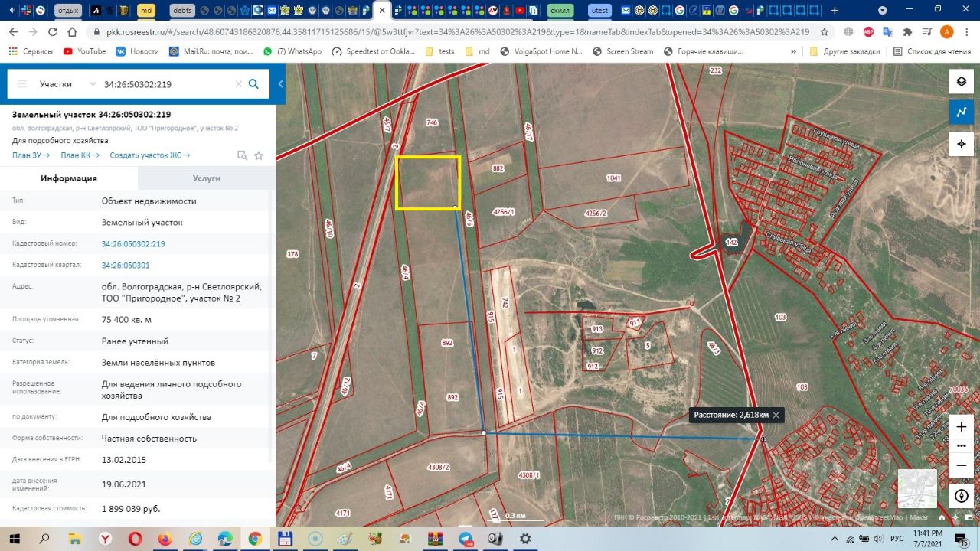Open the Другие закладки folder

tap(844, 51)
